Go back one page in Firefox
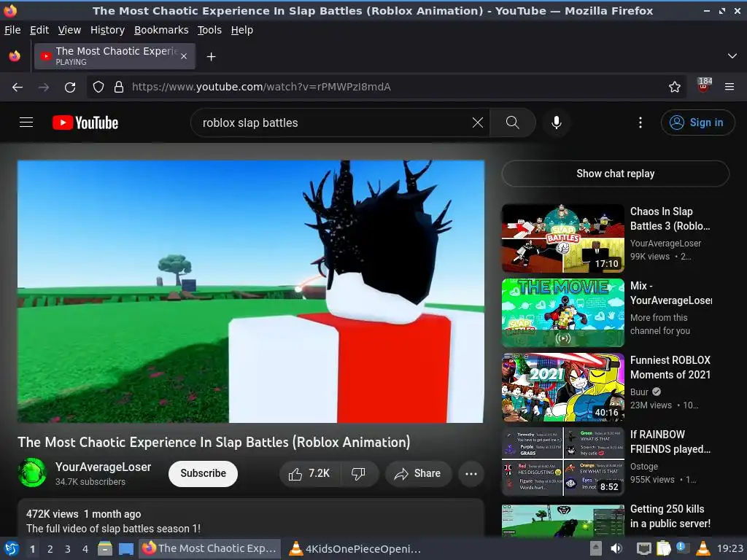The image size is (747, 560). coord(18,87)
